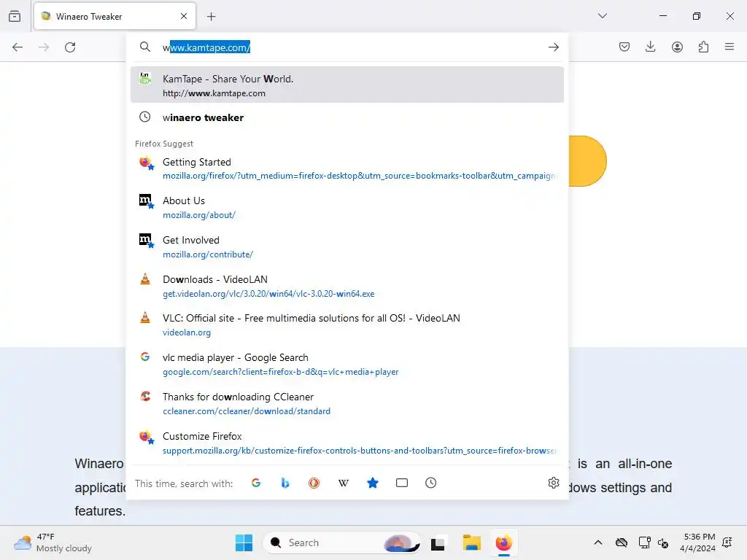Select the winaero tweaker history search

[347, 117]
